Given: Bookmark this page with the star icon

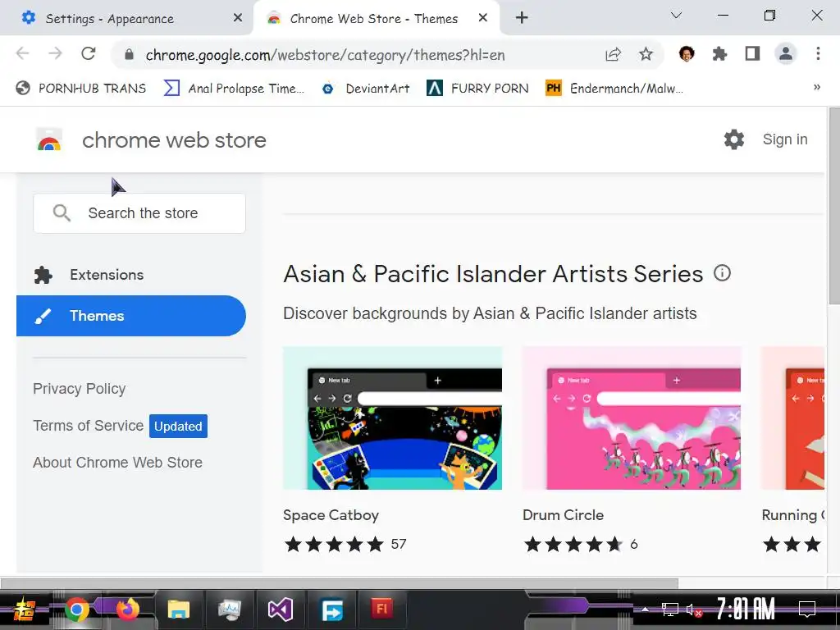Looking at the screenshot, I should tap(646, 54).
